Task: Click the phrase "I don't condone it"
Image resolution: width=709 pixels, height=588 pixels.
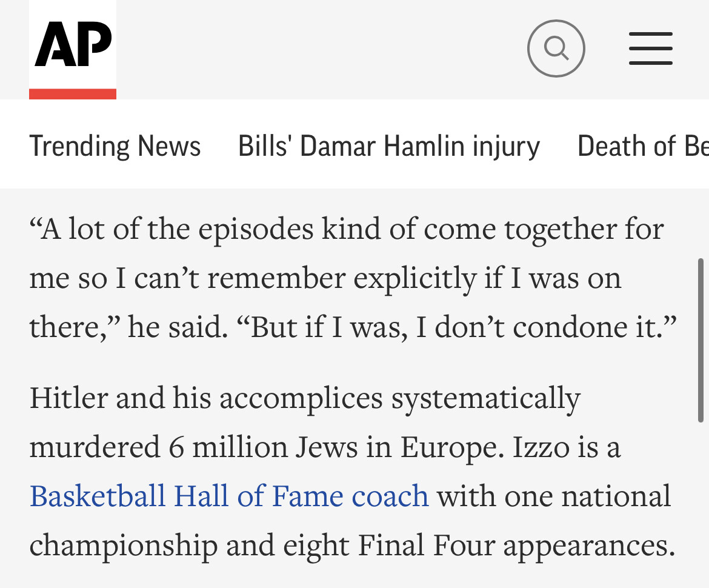Action: pos(545,327)
